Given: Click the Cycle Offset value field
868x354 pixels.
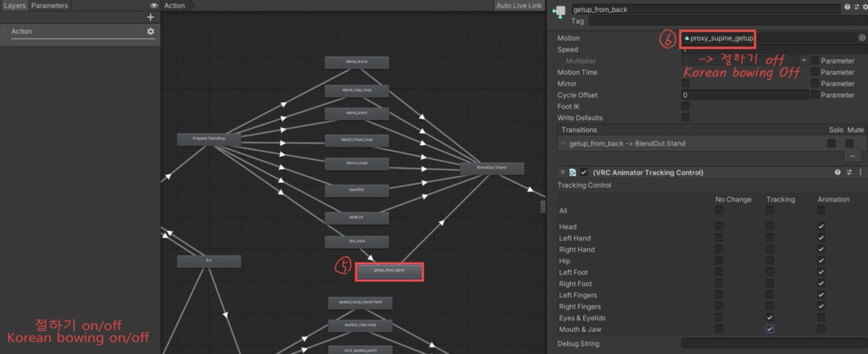Looking at the screenshot, I should click(x=745, y=95).
